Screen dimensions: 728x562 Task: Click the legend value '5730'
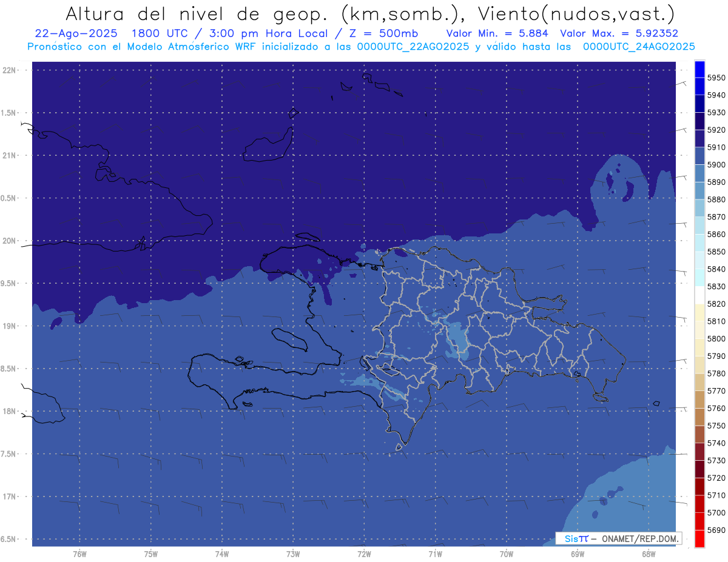[x=716, y=461]
